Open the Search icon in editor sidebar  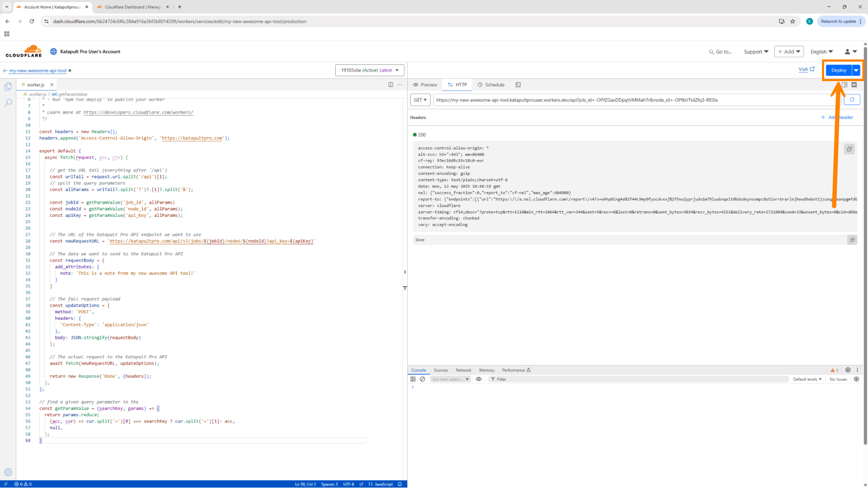8,103
